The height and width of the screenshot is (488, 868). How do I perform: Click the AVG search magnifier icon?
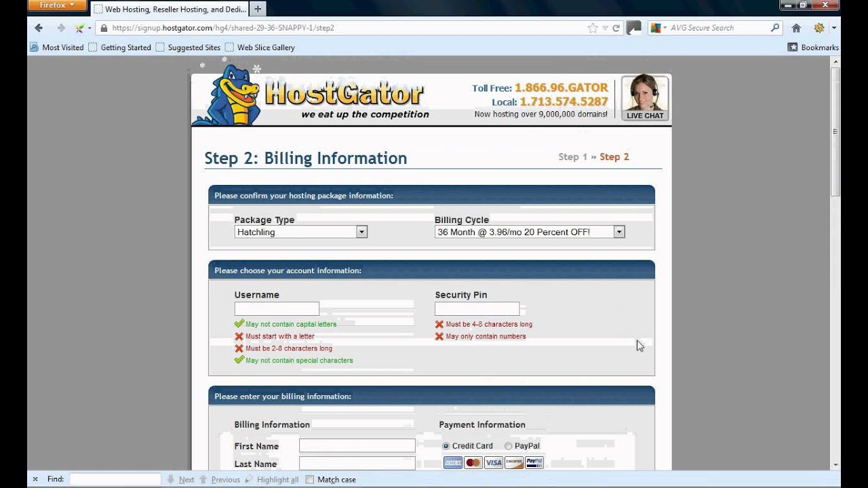tap(775, 28)
